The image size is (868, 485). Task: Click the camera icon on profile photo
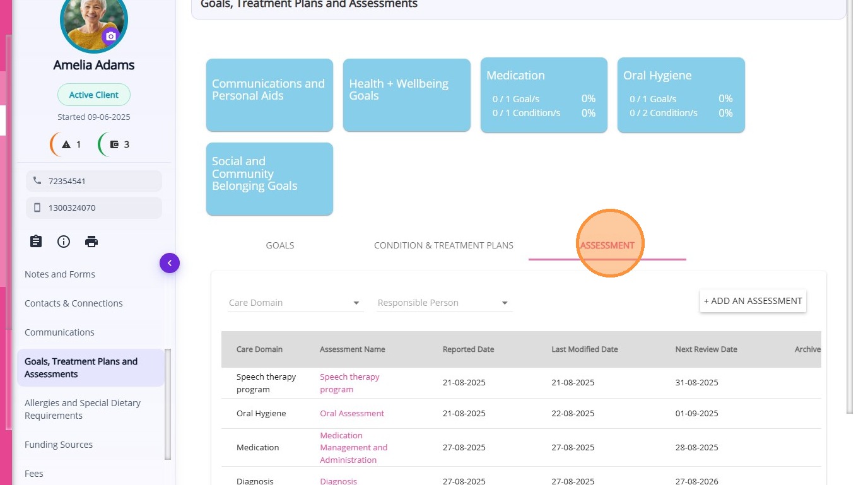(x=111, y=37)
